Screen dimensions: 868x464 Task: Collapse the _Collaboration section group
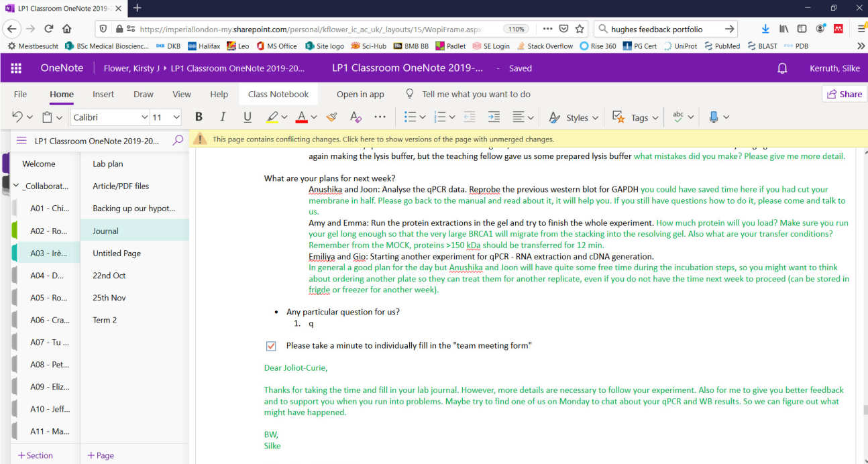16,186
